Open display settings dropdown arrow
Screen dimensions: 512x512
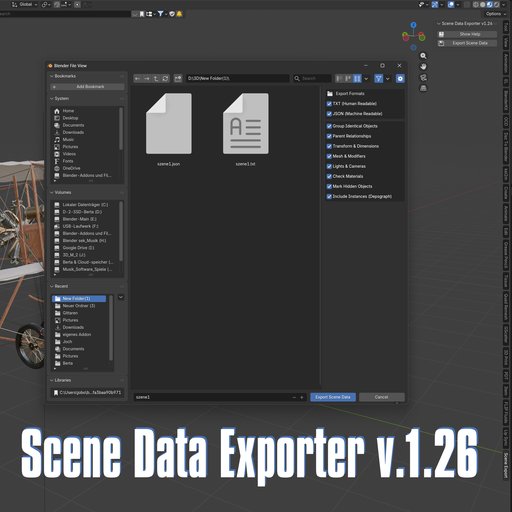click(x=366, y=79)
